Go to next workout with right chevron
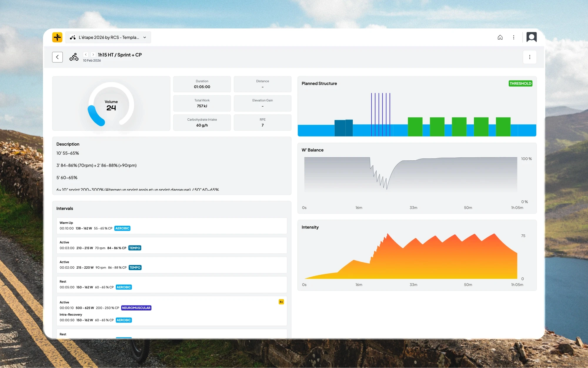 pos(93,55)
